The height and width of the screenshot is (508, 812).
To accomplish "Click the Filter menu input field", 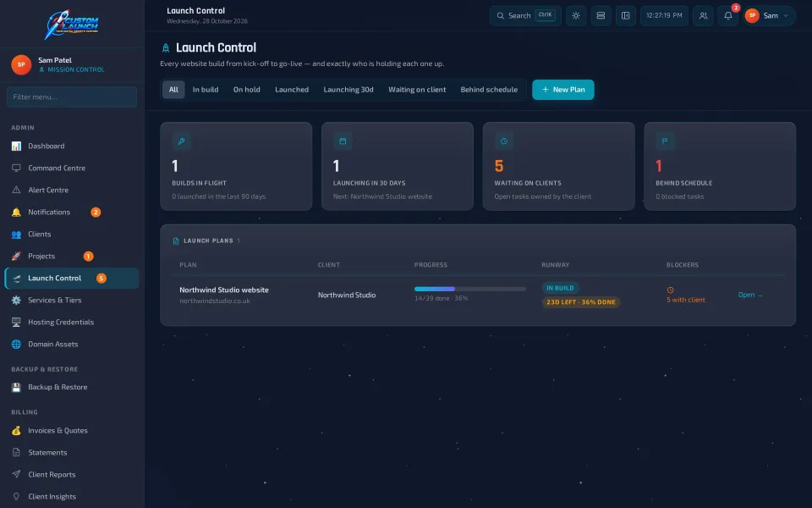I will point(72,97).
